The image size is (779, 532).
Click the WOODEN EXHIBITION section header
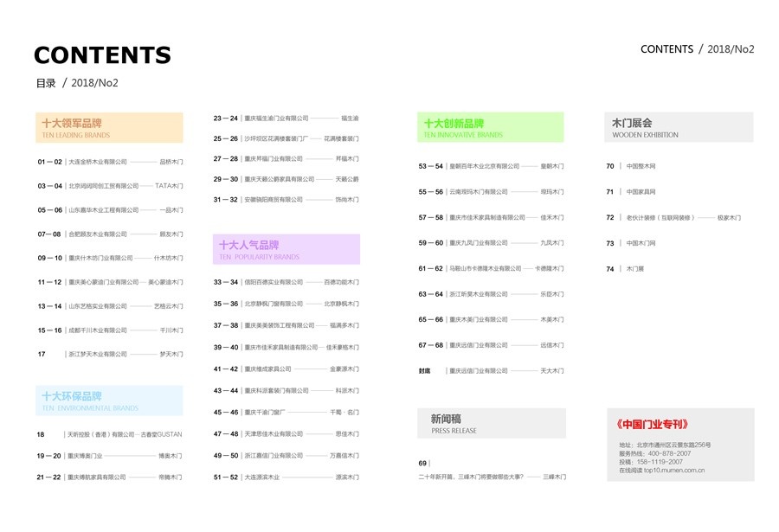[x=679, y=127]
